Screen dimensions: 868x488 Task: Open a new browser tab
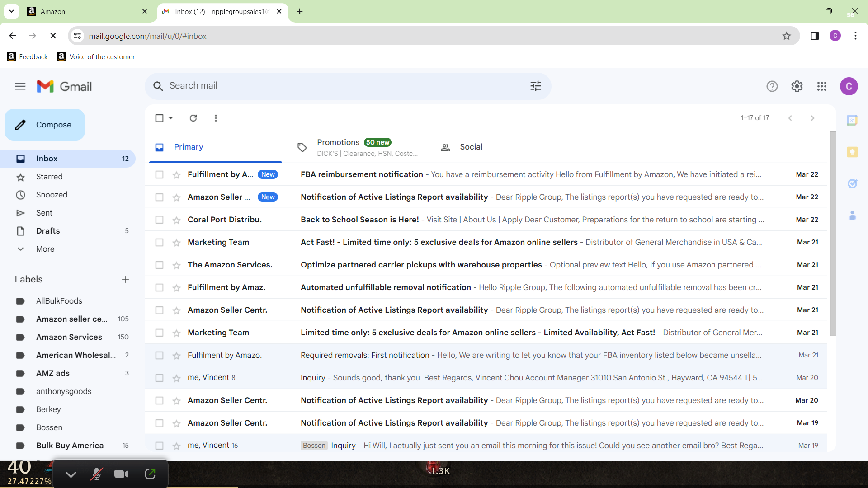point(300,11)
